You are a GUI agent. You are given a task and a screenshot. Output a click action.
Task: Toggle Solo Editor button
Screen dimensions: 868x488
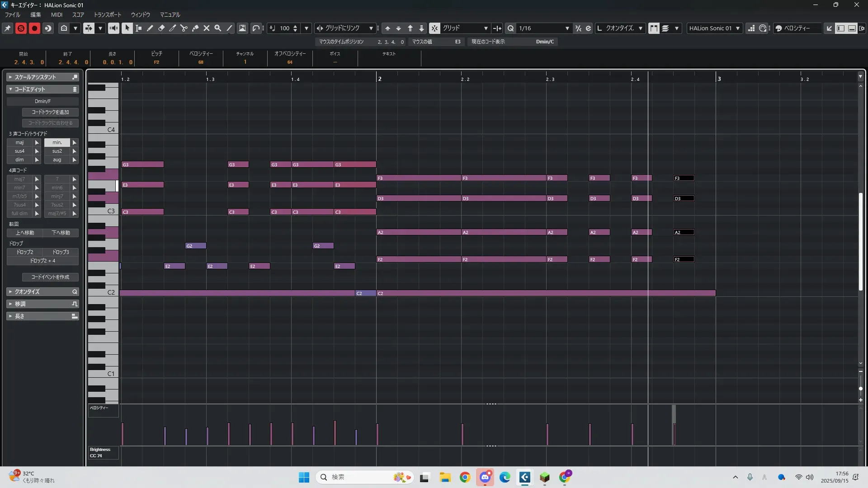point(21,28)
